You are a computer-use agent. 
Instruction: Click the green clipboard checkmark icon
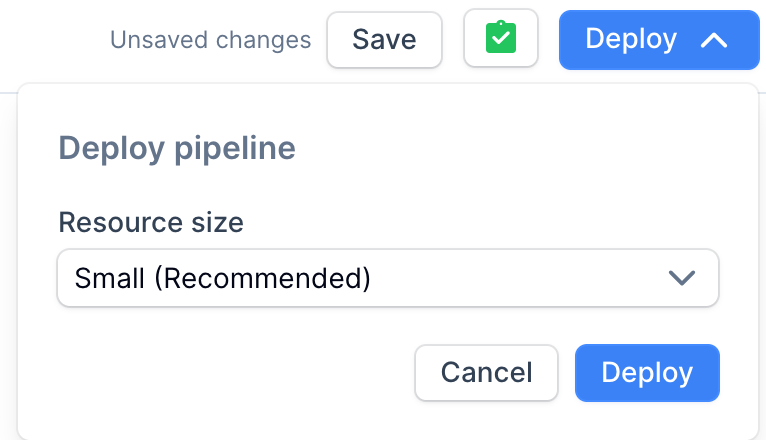point(500,40)
